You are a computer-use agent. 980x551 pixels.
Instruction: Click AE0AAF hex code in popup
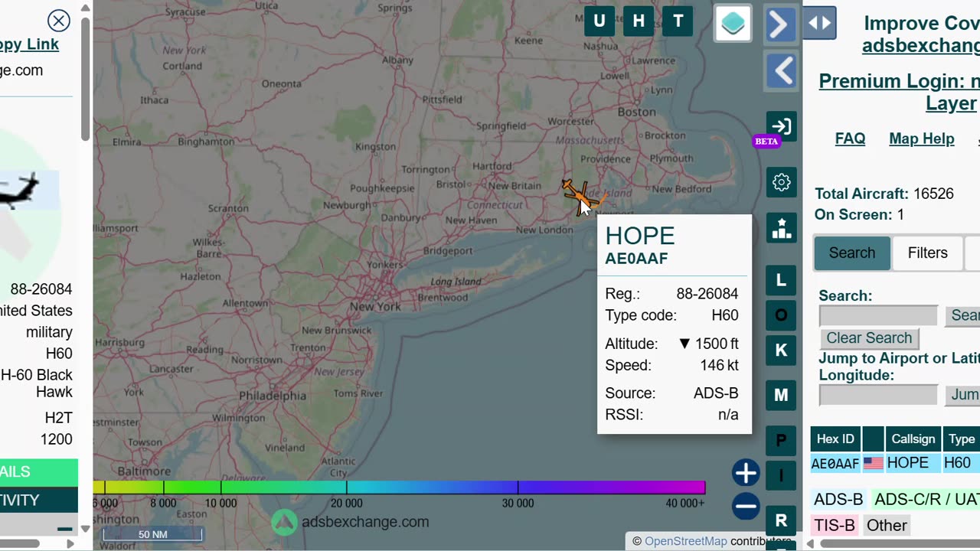point(636,259)
